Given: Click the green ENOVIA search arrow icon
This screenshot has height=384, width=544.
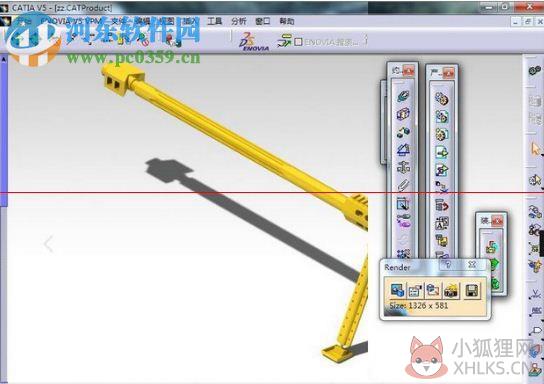Looking at the screenshot, I should 284,41.
